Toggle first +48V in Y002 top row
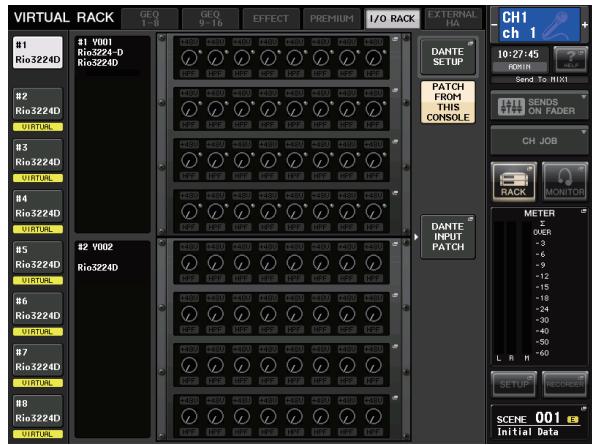593x445 pixels. click(x=189, y=247)
